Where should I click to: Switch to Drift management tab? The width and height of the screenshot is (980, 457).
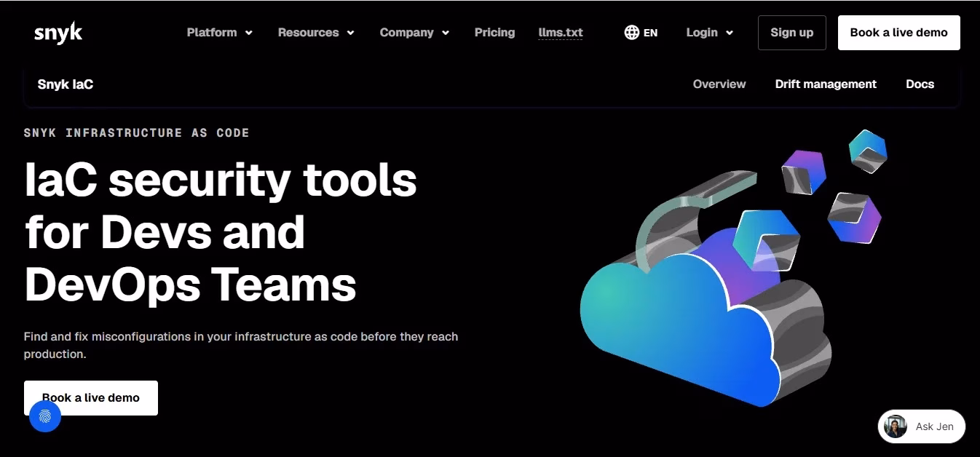click(x=826, y=84)
